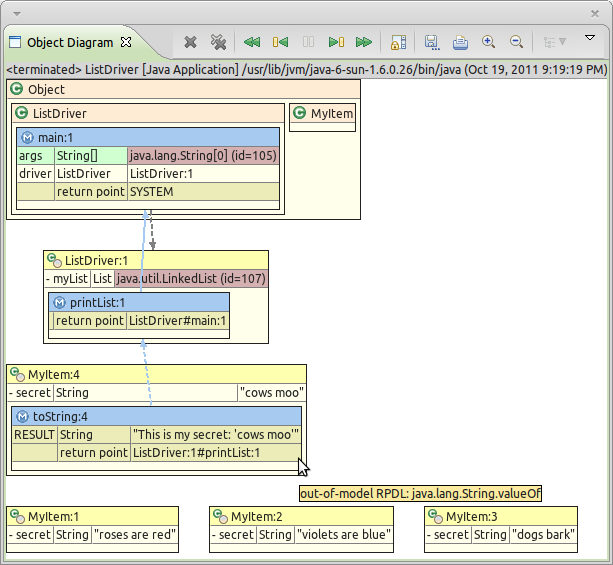
Task: Toggle the scroll lock icon
Action: [398, 42]
